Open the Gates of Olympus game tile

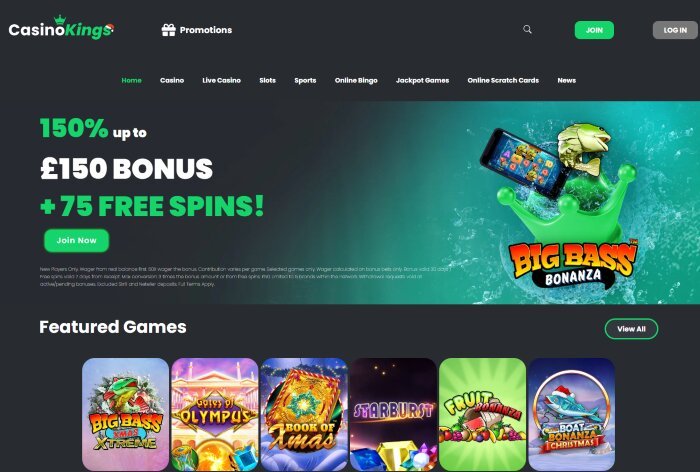point(215,414)
